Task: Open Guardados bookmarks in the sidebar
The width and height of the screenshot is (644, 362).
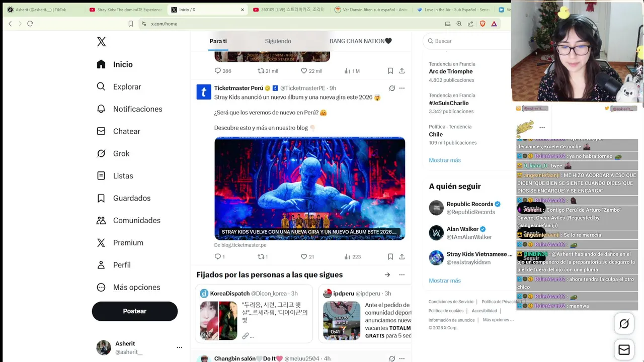Action: pyautogui.click(x=124, y=198)
